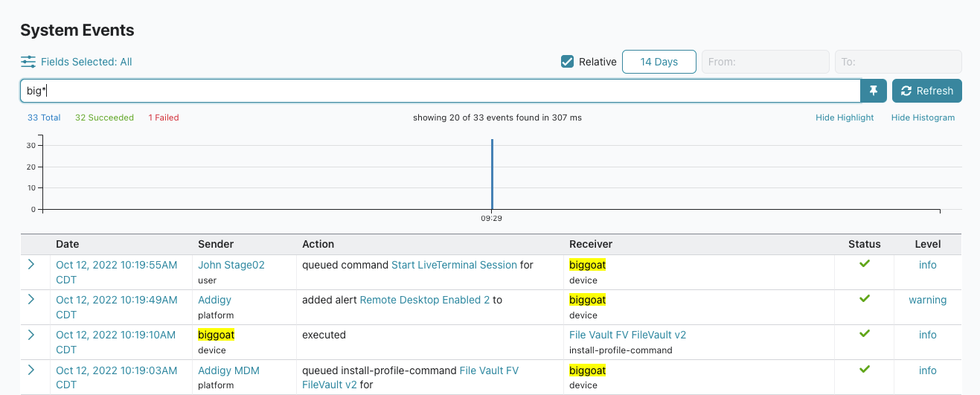Click the Refresh button
The height and width of the screenshot is (395, 980).
pos(927,91)
